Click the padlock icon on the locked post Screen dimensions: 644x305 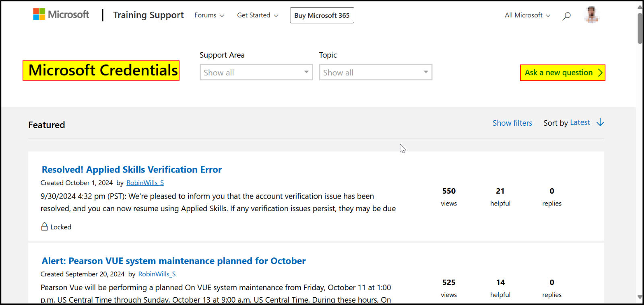point(44,226)
